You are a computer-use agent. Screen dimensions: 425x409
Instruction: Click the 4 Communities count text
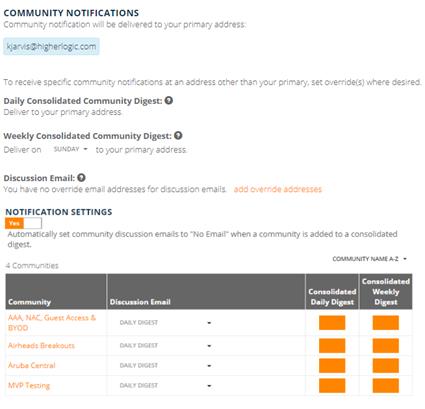pos(32,266)
